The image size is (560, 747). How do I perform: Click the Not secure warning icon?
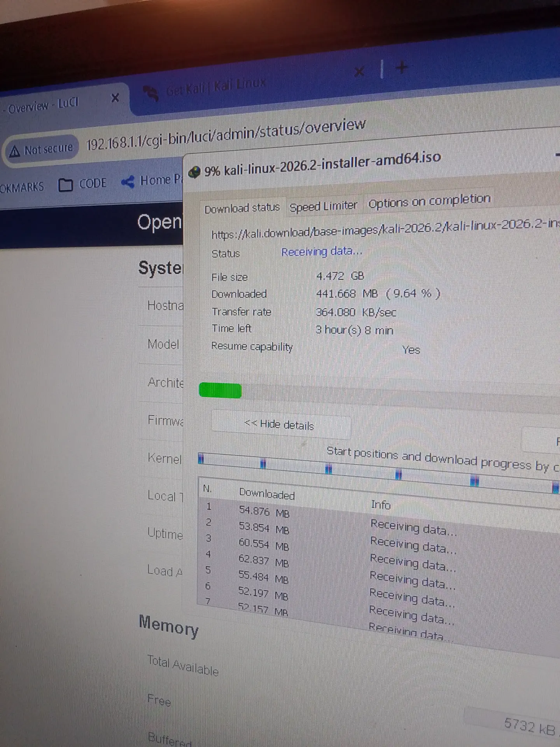14,151
